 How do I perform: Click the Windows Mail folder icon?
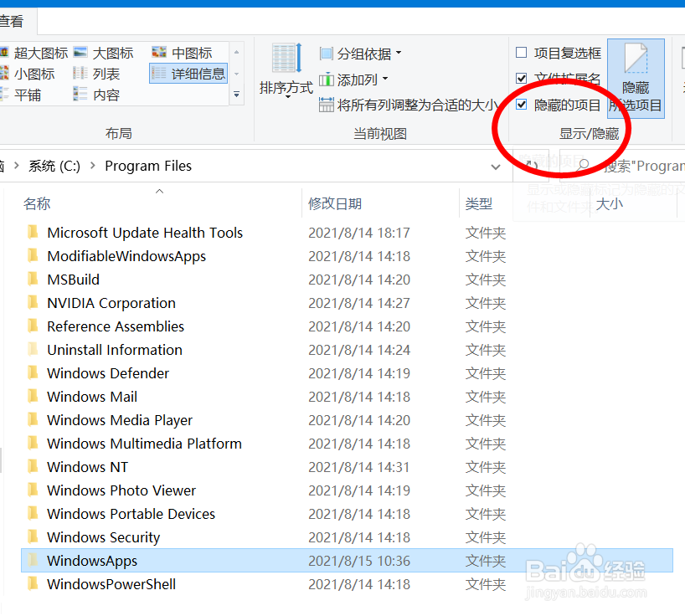click(33, 396)
